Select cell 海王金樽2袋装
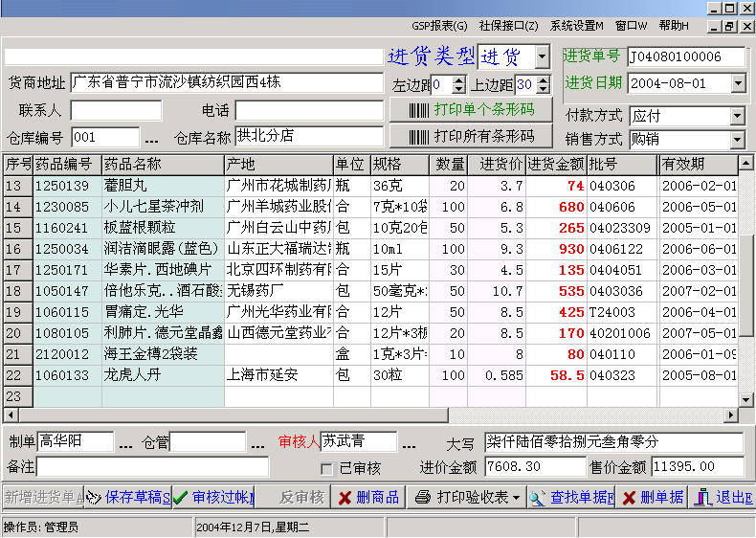Viewport: 756px width, 538px height. tap(163, 354)
